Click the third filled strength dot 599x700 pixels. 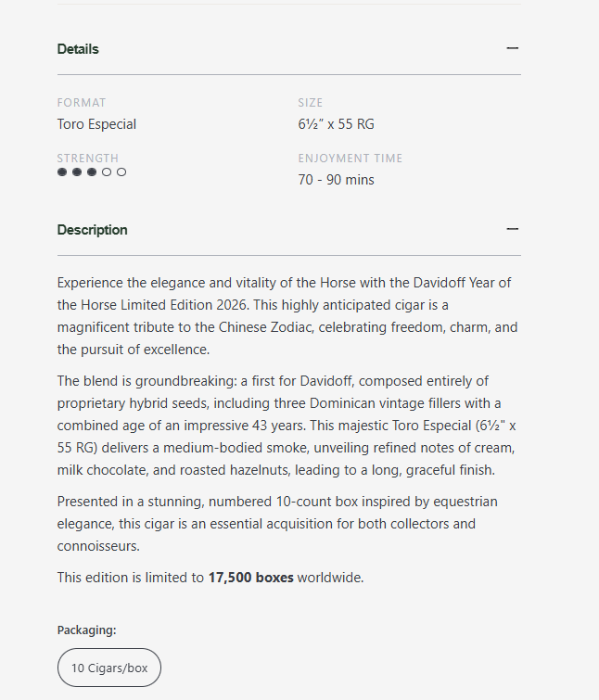(92, 172)
